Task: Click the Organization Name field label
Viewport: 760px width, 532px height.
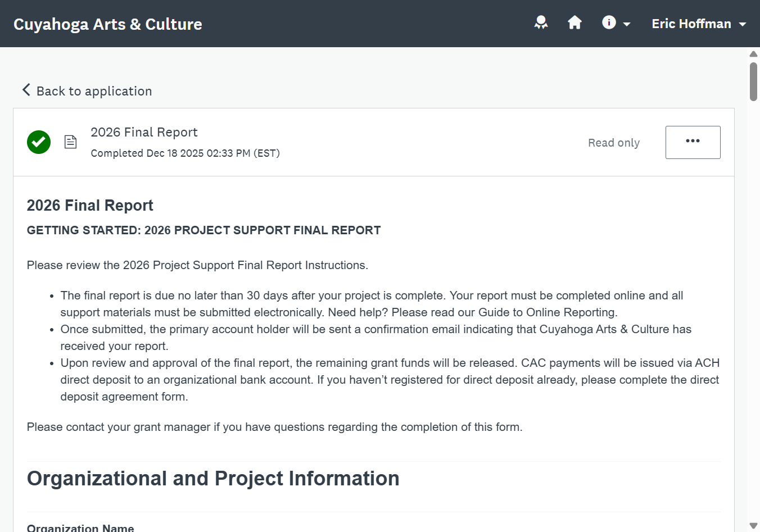Action: pyautogui.click(x=80, y=528)
